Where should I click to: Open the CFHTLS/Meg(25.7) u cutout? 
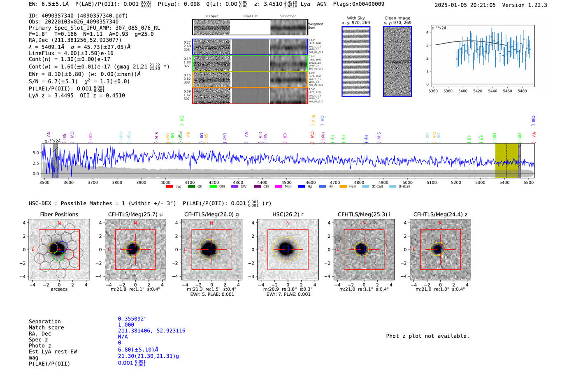pyautogui.click(x=135, y=250)
